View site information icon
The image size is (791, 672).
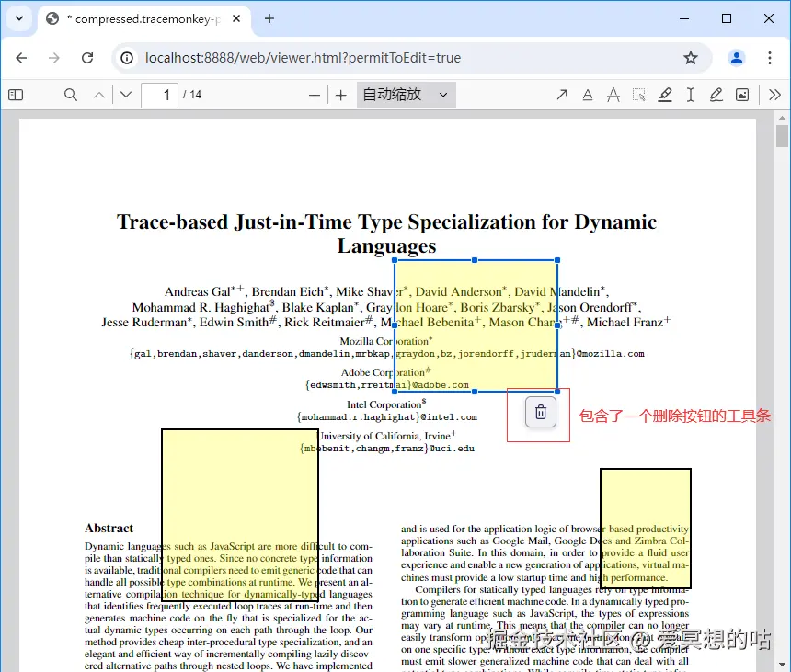click(x=127, y=58)
